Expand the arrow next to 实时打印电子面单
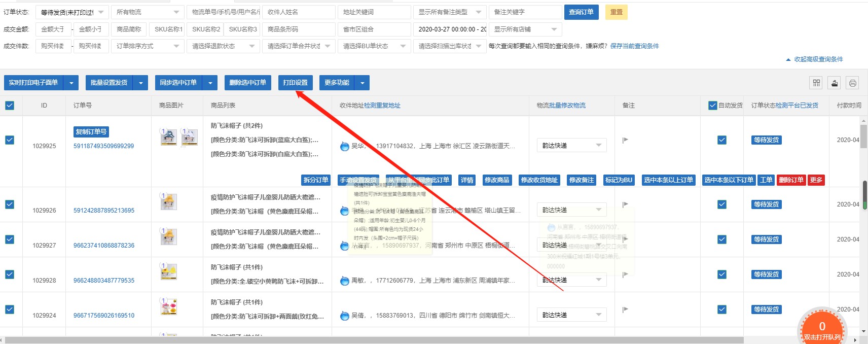Viewport: 868px width, 344px height. click(x=71, y=83)
